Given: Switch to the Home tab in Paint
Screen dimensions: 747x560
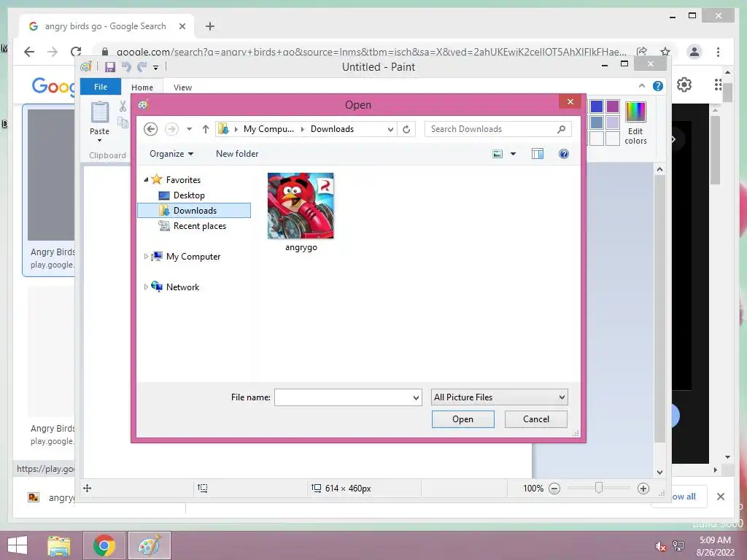Looking at the screenshot, I should click(142, 87).
